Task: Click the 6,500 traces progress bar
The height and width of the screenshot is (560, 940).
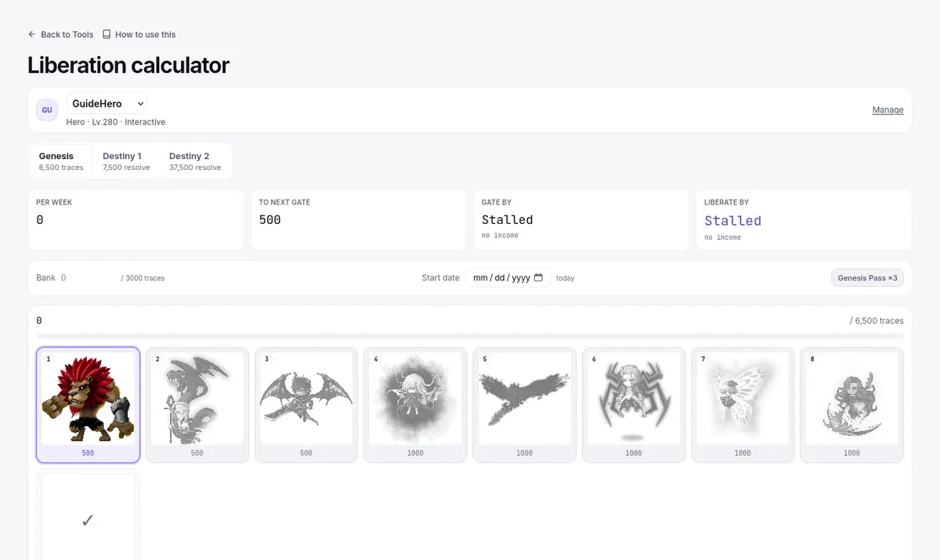Action: point(470,336)
